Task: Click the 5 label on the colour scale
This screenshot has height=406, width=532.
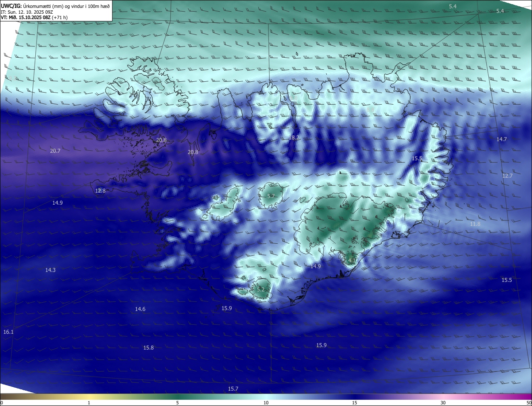Action: point(177,403)
